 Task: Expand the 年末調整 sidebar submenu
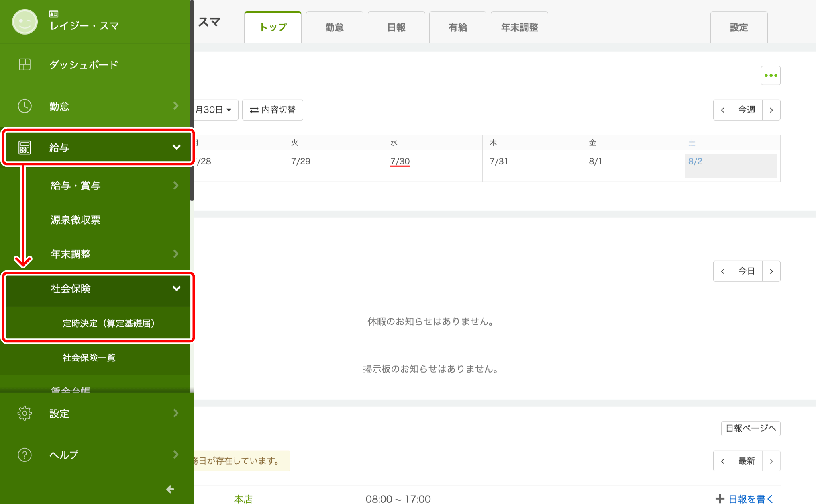tap(176, 254)
